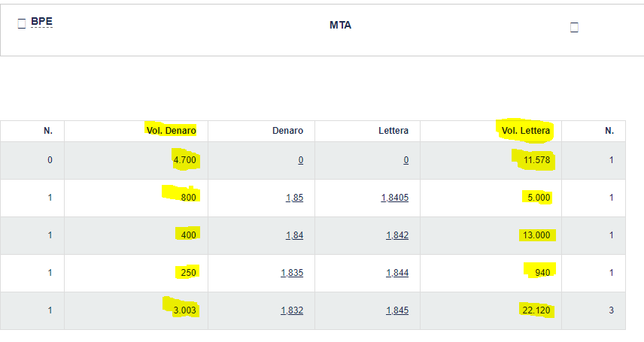Open the Denaro price 1,84 link
Viewport: 644px width, 342px height.
click(294, 235)
